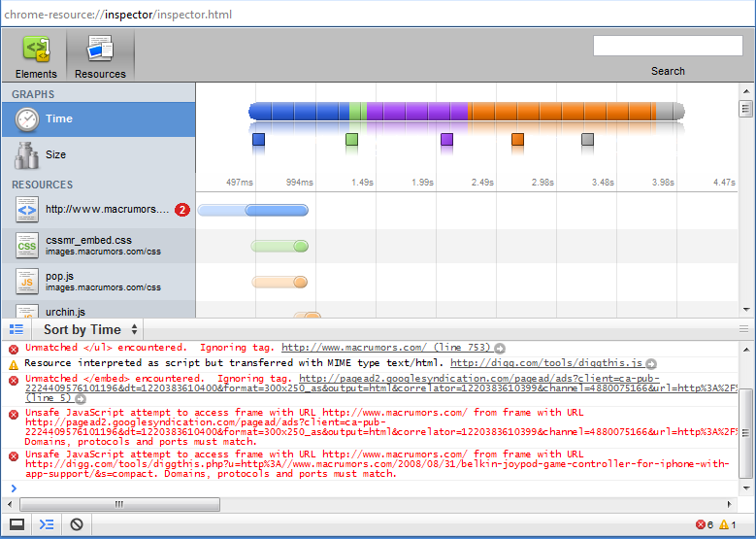756x539 pixels.
Task: Click the 2.49s timeline label
Action: pyautogui.click(x=482, y=183)
